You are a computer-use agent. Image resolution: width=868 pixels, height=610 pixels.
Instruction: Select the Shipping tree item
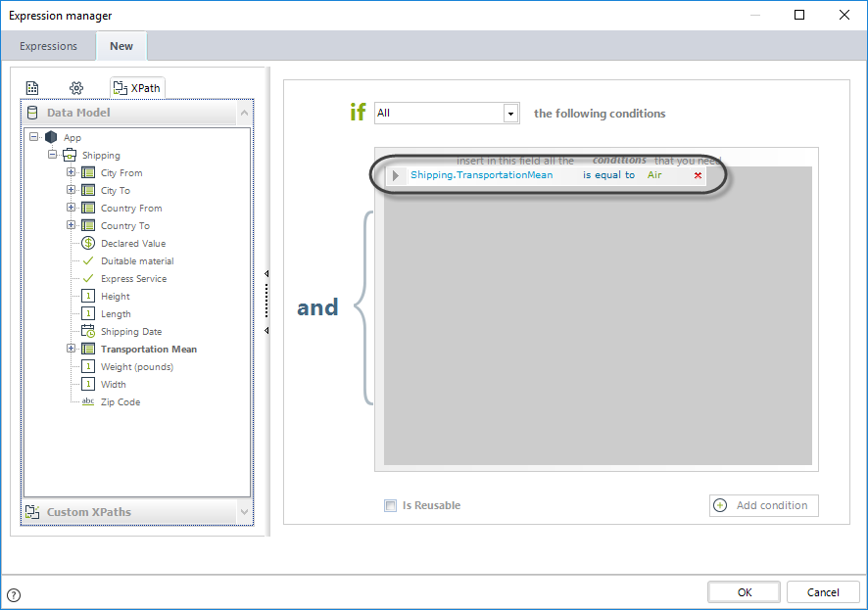pyautogui.click(x=101, y=156)
